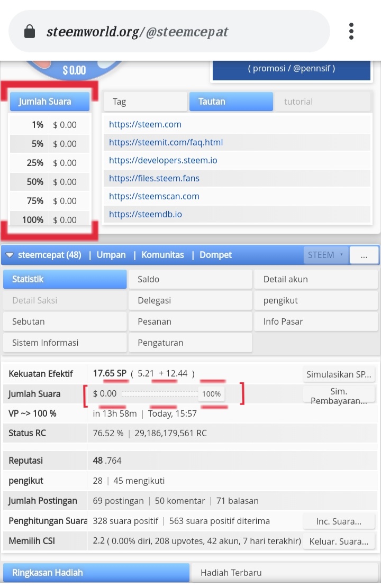The image size is (381, 588).
Task: Select the Sistem Informasi tab
Action: coord(65,343)
